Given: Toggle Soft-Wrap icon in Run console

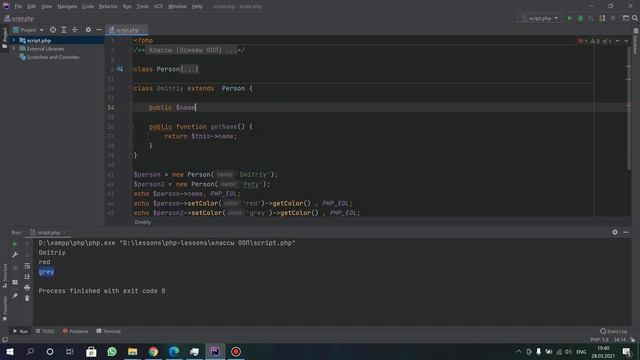Looking at the screenshot, I should tap(27, 266).
